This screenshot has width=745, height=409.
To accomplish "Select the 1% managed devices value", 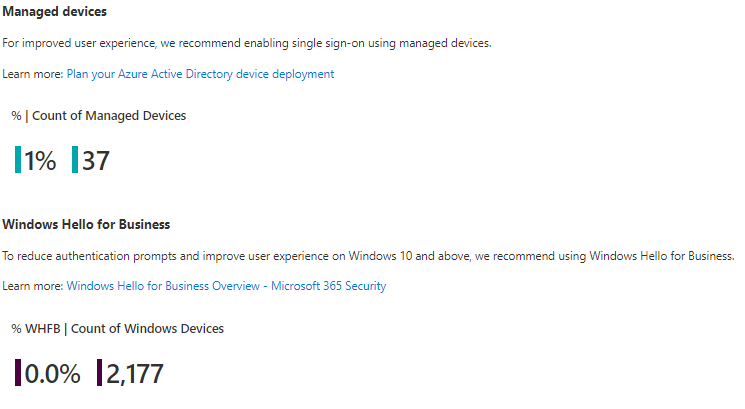I will click(x=40, y=160).
